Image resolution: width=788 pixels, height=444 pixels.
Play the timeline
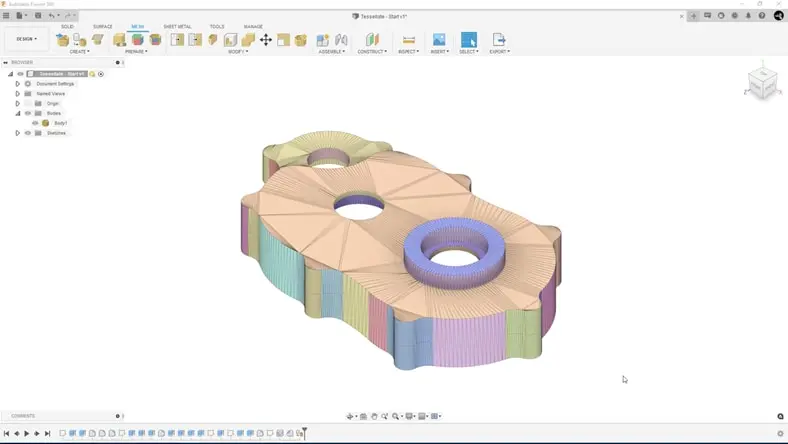click(x=27, y=433)
